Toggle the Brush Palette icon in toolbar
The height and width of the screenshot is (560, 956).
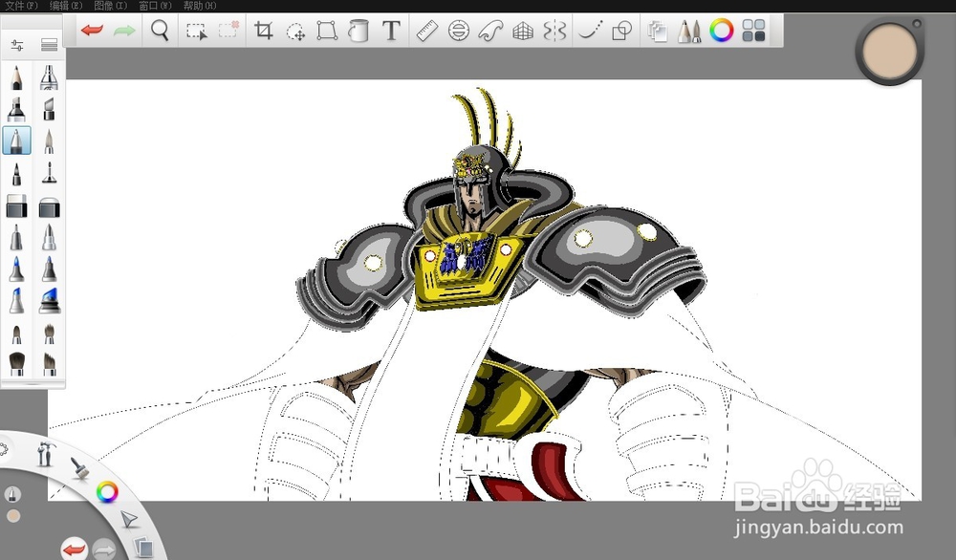pos(689,31)
